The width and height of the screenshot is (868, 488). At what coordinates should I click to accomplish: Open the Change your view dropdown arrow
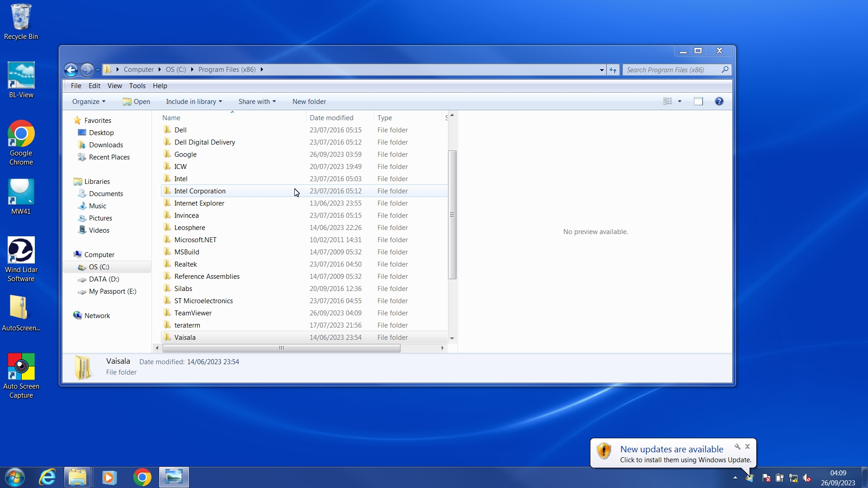679,101
